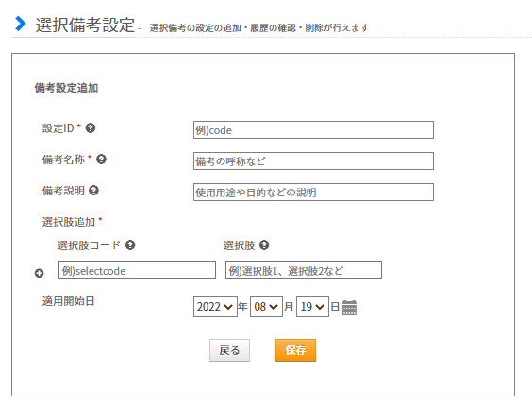Click the 選択備考設定 page heading

[85, 25]
